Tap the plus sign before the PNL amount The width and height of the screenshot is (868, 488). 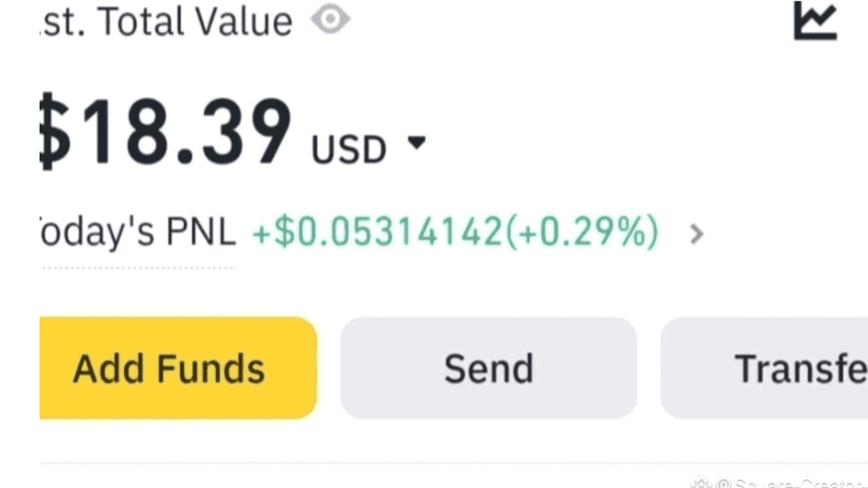coord(261,234)
